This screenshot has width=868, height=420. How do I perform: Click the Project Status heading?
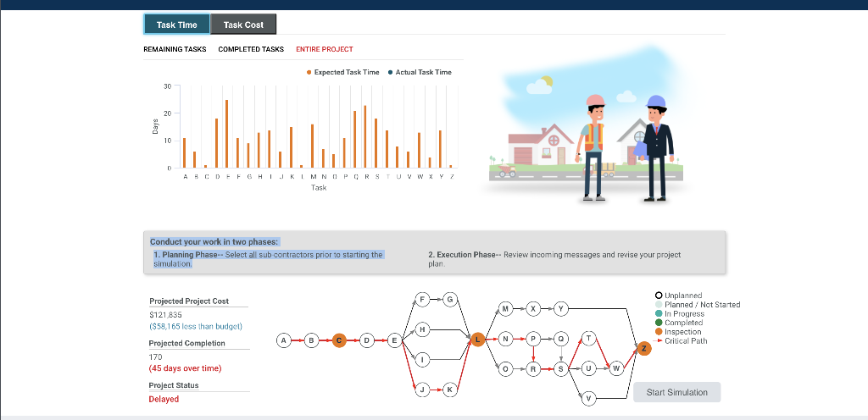point(174,385)
